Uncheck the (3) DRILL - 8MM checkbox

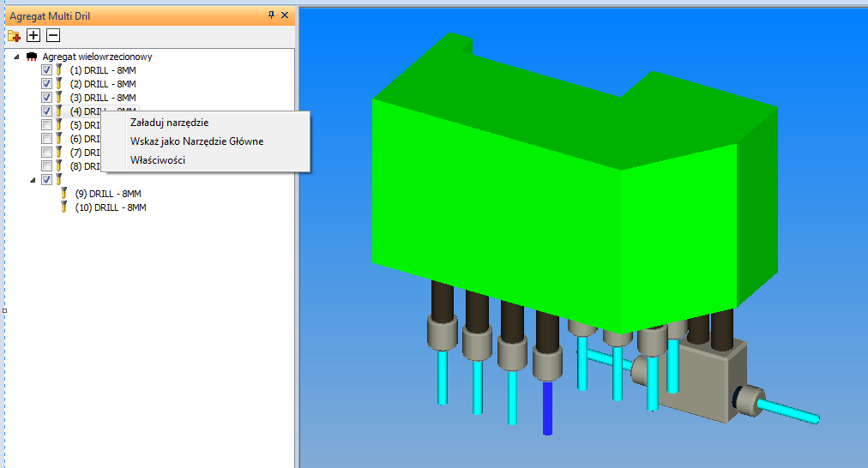click(47, 98)
